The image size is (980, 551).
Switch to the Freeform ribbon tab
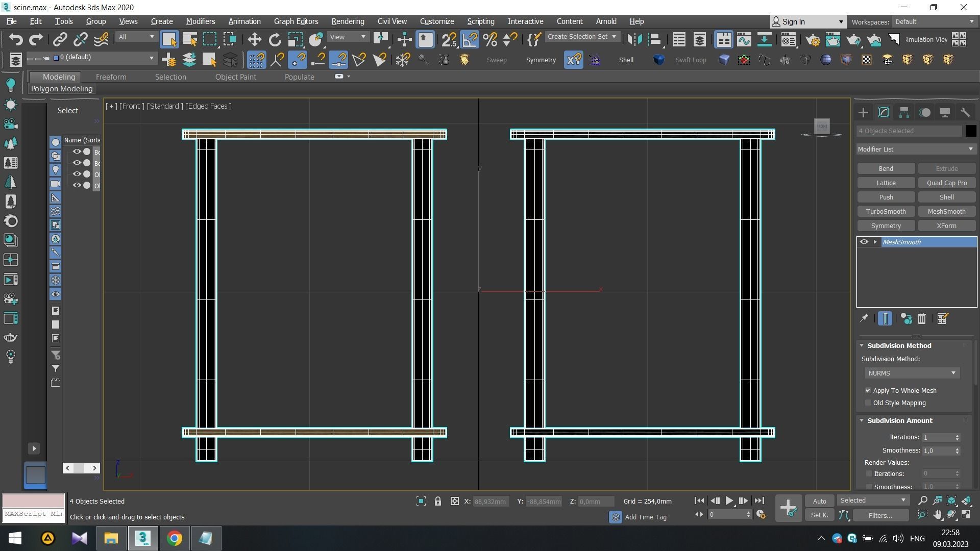[x=111, y=77]
